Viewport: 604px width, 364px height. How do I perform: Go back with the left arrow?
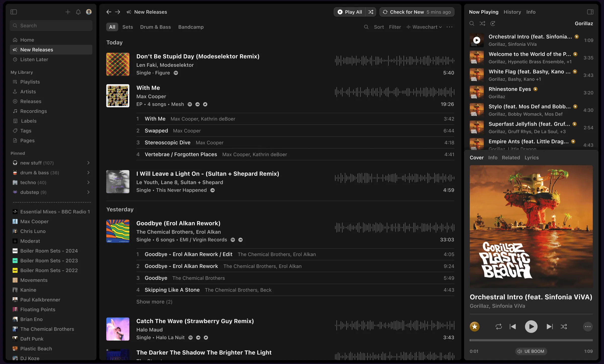coord(109,12)
